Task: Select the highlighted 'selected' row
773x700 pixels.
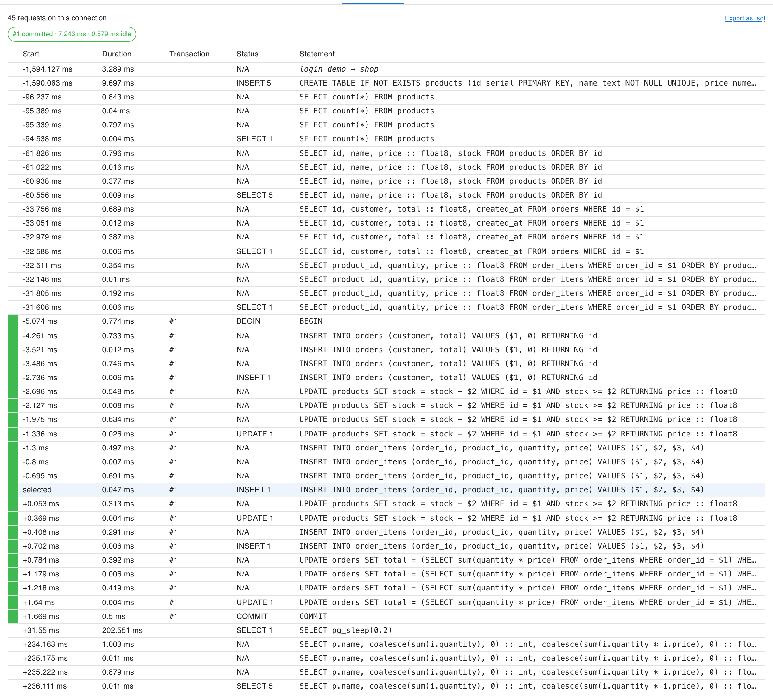Action: (x=386, y=490)
